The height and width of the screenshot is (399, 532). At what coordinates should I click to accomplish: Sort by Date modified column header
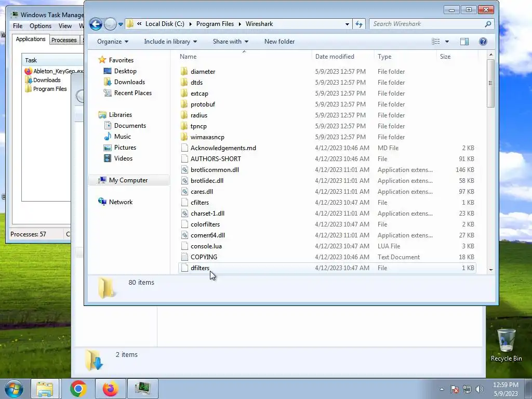coord(335,57)
